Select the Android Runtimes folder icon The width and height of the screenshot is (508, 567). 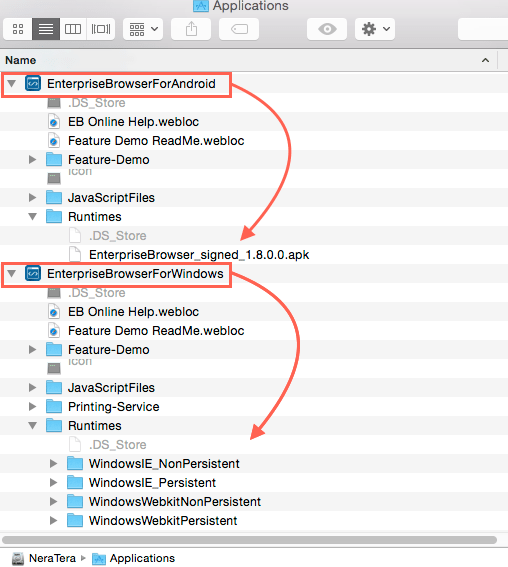54,217
